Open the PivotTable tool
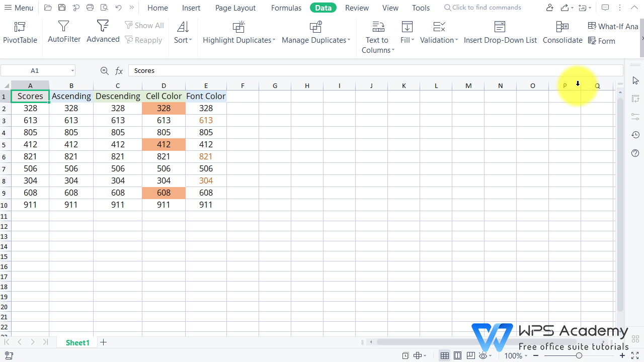This screenshot has width=644, height=362. coord(20,33)
